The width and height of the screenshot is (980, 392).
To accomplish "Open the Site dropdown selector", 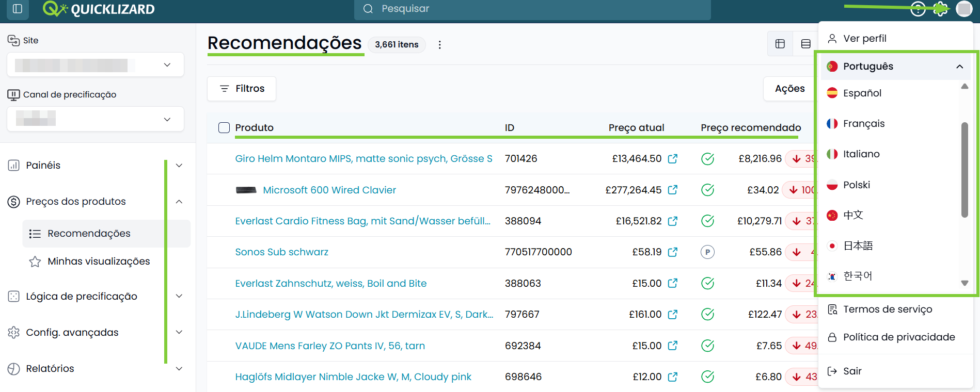I will pos(96,65).
